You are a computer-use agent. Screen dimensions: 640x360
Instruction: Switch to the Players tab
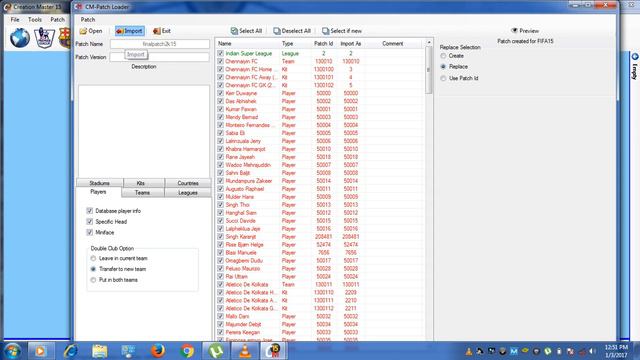(x=98, y=192)
